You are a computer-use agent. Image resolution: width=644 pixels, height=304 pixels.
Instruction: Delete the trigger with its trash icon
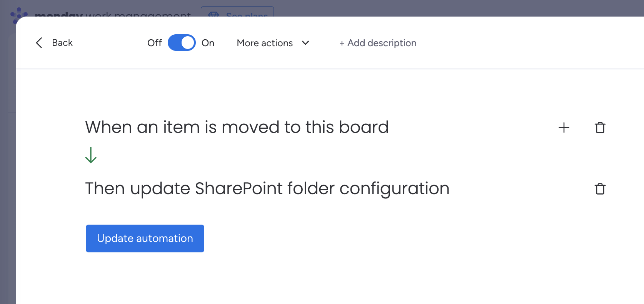tap(600, 128)
